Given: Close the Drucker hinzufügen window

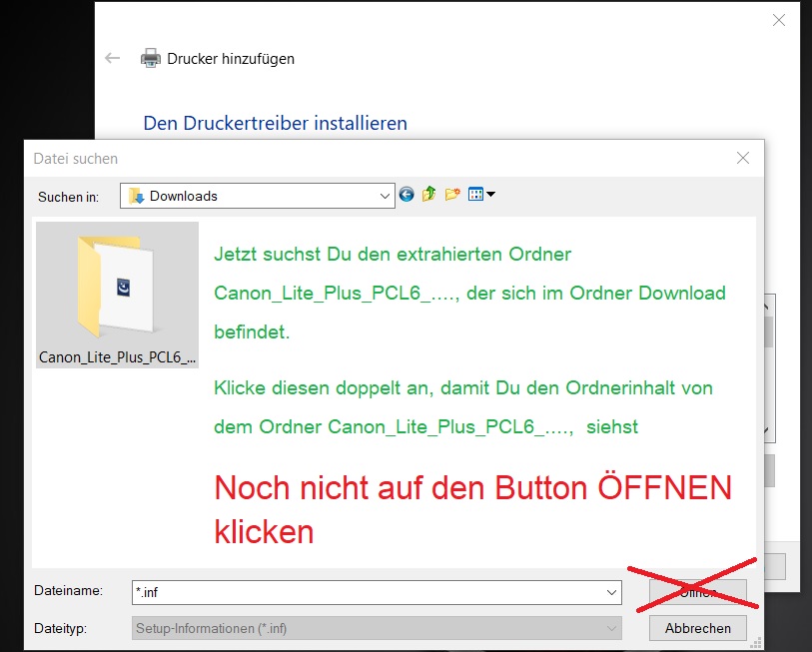Looking at the screenshot, I should 778,20.
